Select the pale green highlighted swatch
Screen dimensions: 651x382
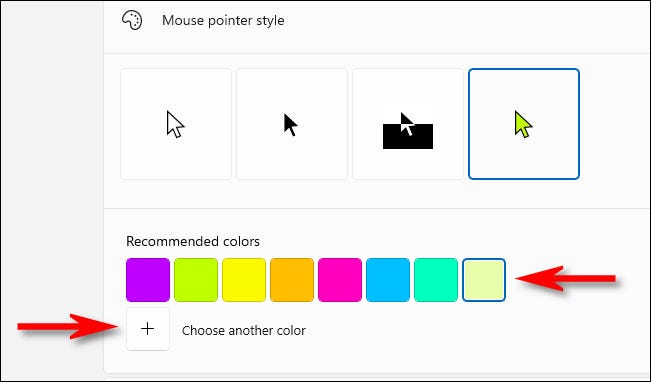tap(484, 280)
